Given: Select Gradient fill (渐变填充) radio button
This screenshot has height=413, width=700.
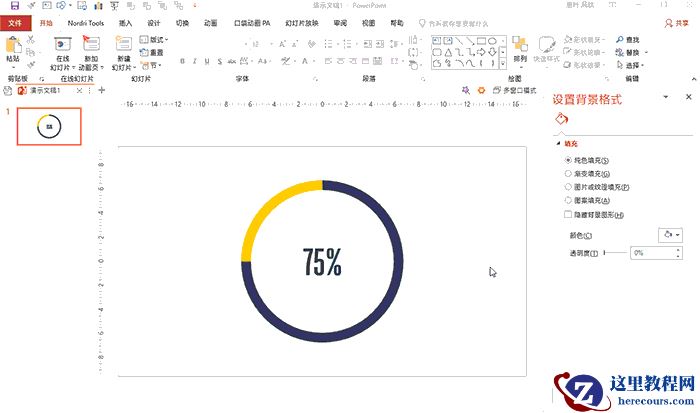Looking at the screenshot, I should tap(569, 173).
